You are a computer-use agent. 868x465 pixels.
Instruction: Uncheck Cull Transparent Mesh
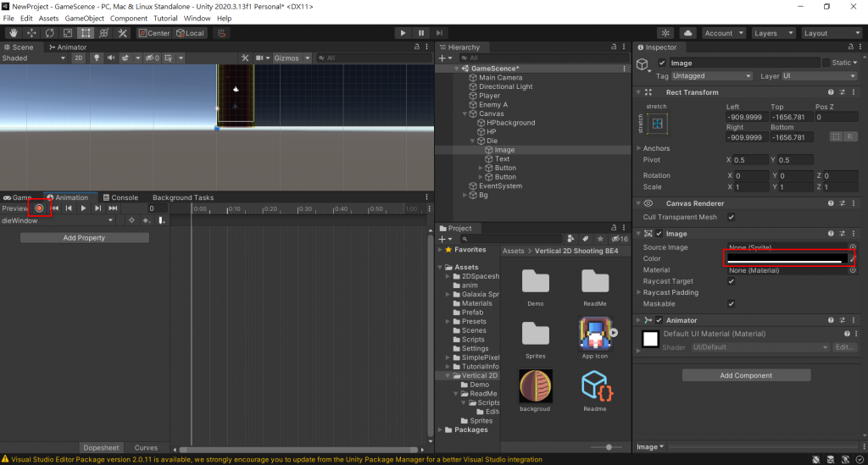(x=731, y=218)
